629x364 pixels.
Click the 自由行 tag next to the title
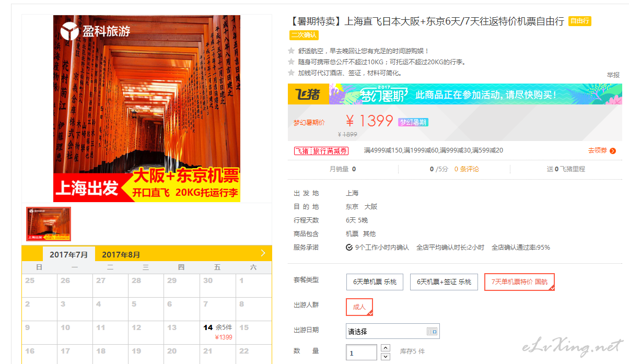[x=580, y=21]
